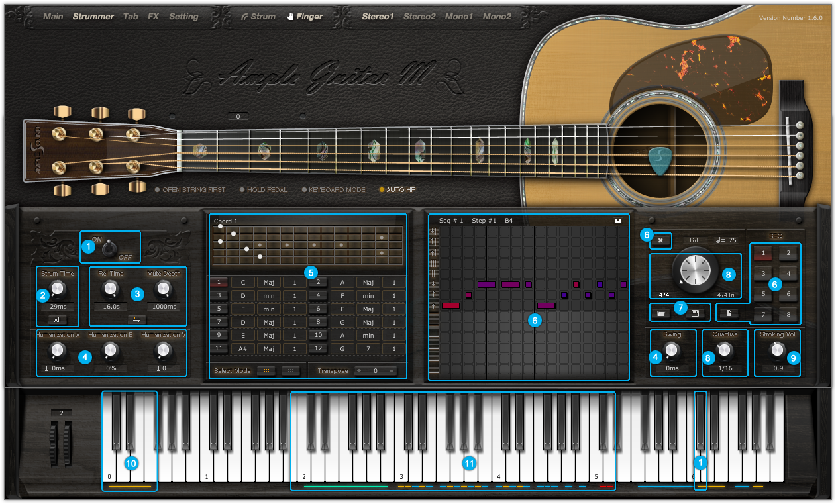Create a new sequence with the page icon
This screenshot has height=504, width=836.
pyautogui.click(x=728, y=313)
